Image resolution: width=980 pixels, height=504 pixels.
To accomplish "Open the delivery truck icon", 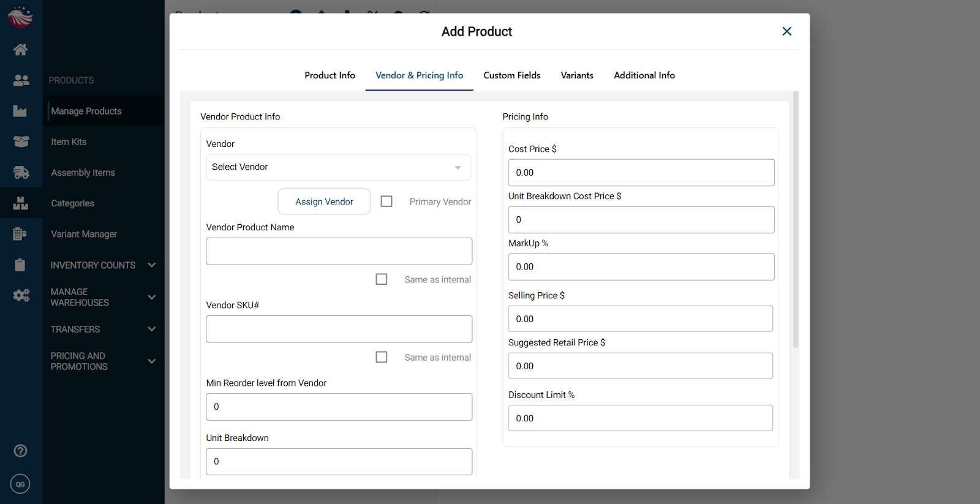I will (x=21, y=173).
